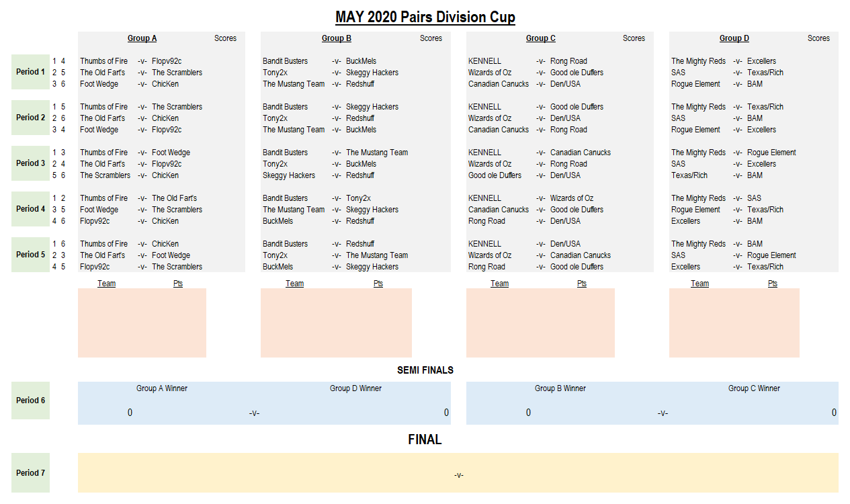
Task: Click the Period 6 green cell
Action: 30,401
